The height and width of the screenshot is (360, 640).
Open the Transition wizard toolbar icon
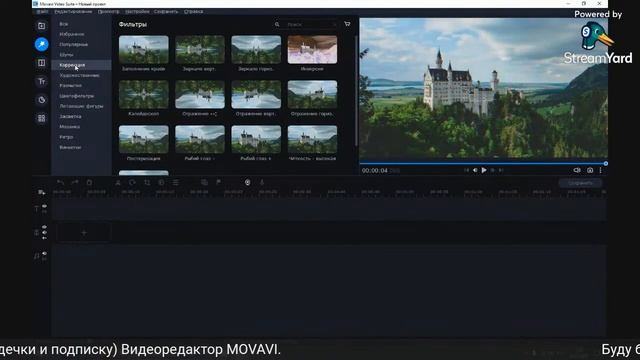pos(204,182)
